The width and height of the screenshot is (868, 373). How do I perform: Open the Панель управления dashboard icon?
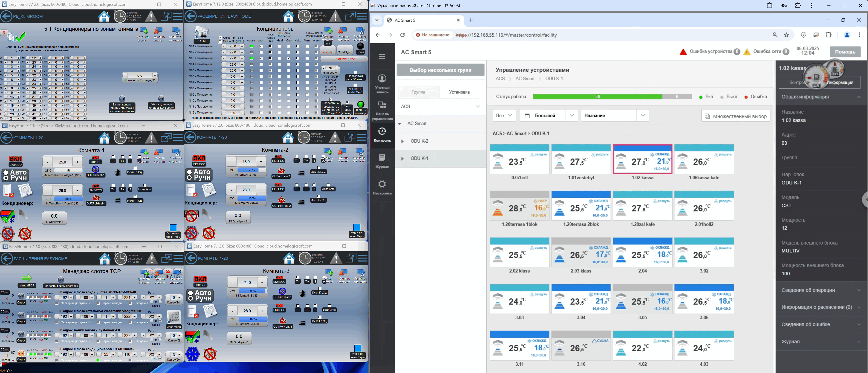[382, 108]
